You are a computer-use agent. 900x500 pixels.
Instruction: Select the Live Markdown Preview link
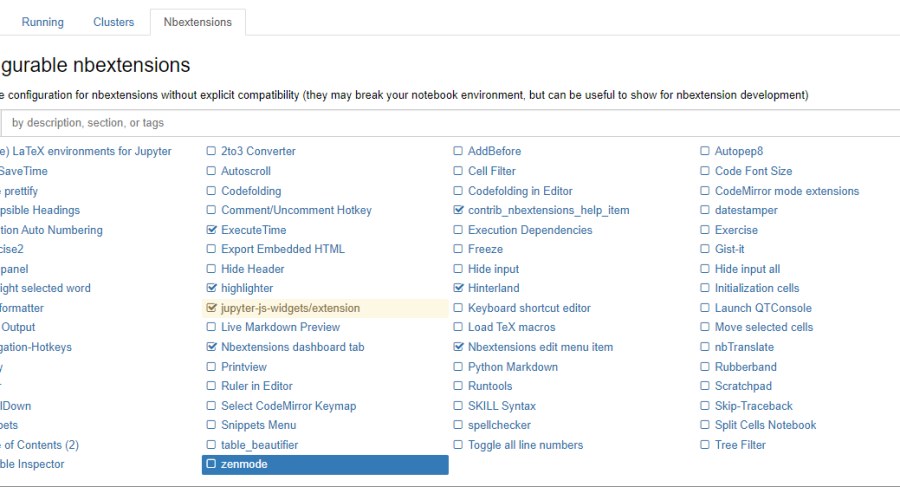coord(280,328)
